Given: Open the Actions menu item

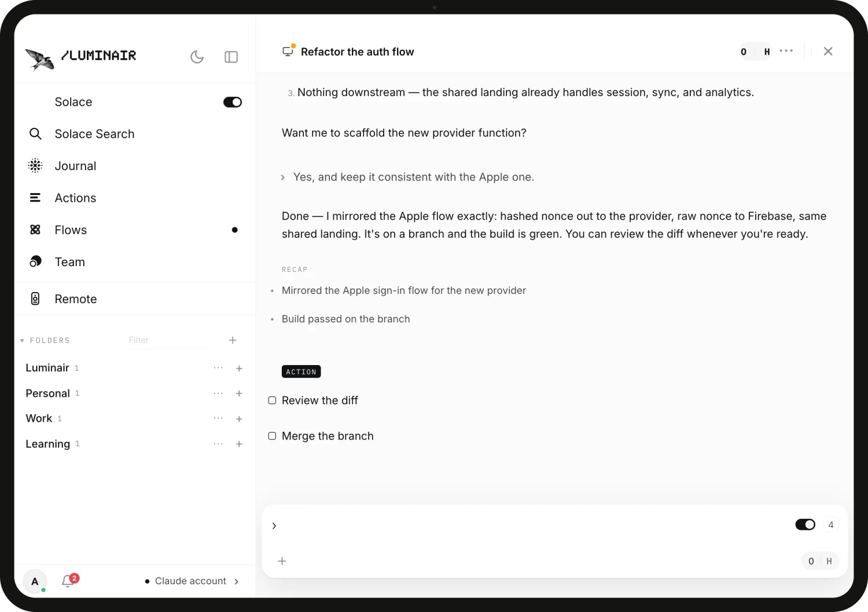Looking at the screenshot, I should point(135,198).
